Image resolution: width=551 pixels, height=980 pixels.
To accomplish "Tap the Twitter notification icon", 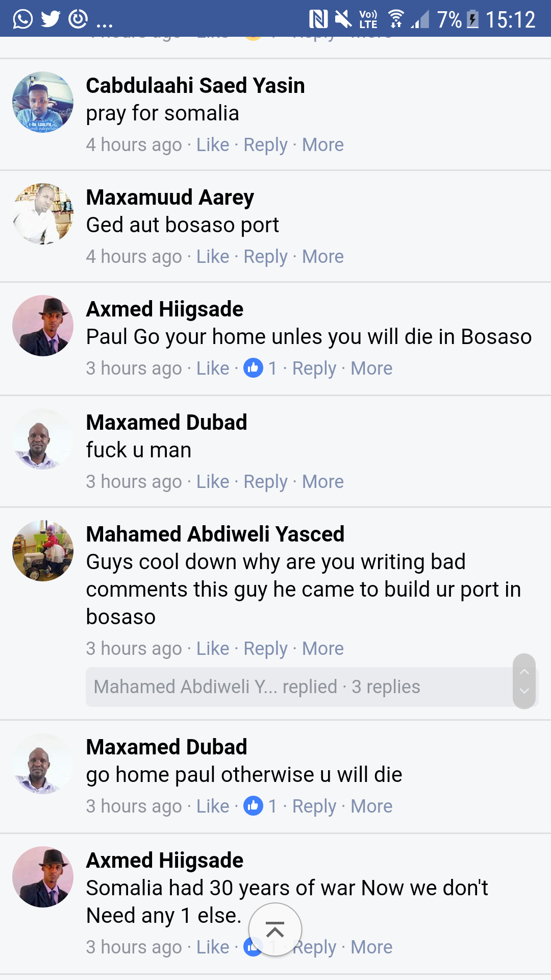I will pyautogui.click(x=51, y=19).
